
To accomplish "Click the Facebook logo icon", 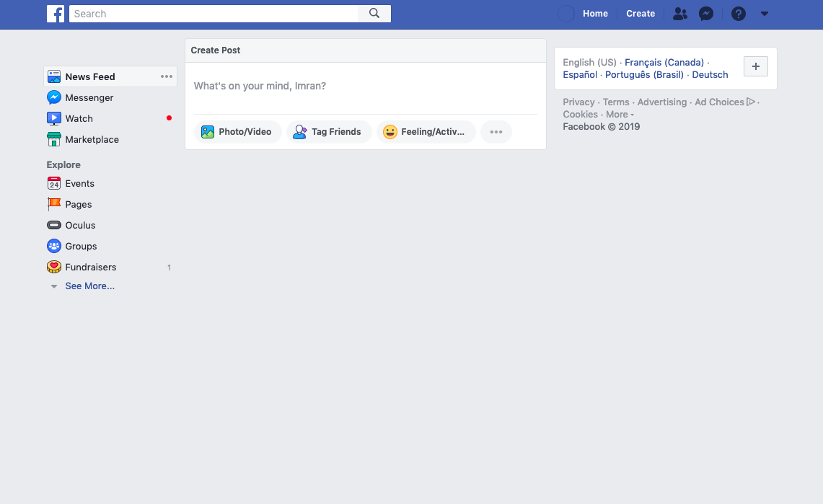I will pos(56,14).
